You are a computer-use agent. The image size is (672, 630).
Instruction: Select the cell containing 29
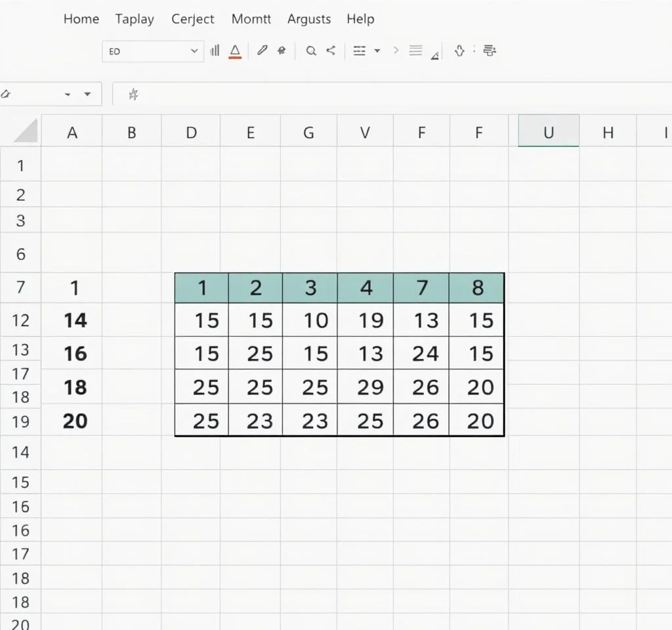366,387
